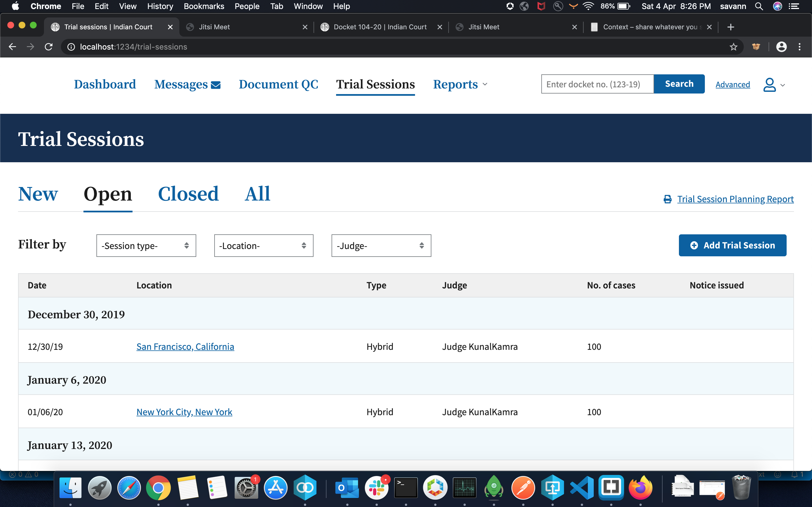The height and width of the screenshot is (507, 812).
Task: Click the docket number search field
Action: [597, 84]
